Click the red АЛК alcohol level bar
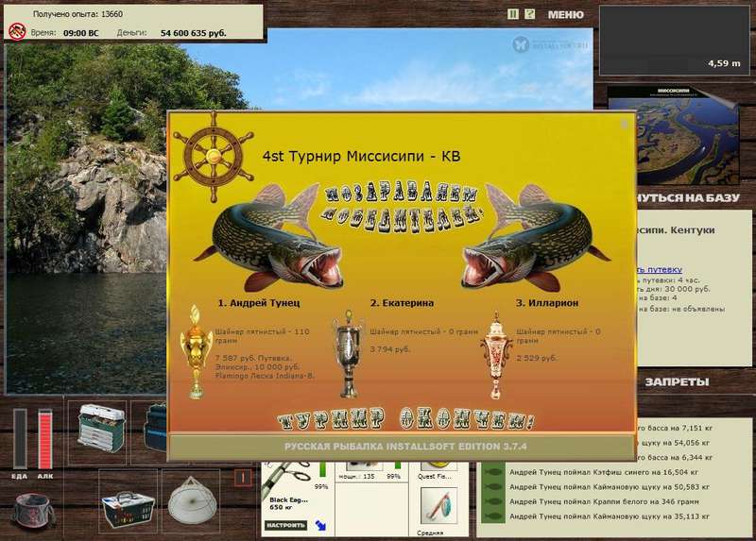Screen dimensions: 756x541 (x=44, y=438)
